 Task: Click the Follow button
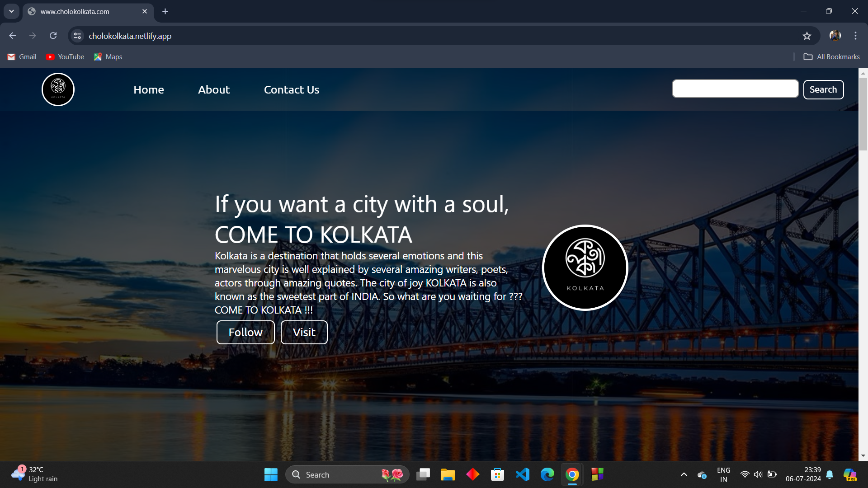(245, 332)
